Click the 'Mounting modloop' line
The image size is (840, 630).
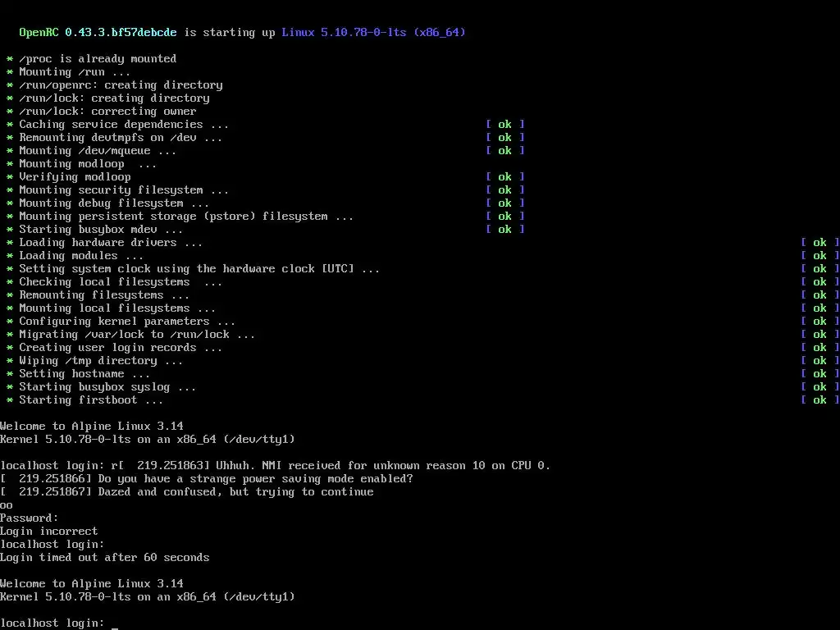tap(88, 163)
